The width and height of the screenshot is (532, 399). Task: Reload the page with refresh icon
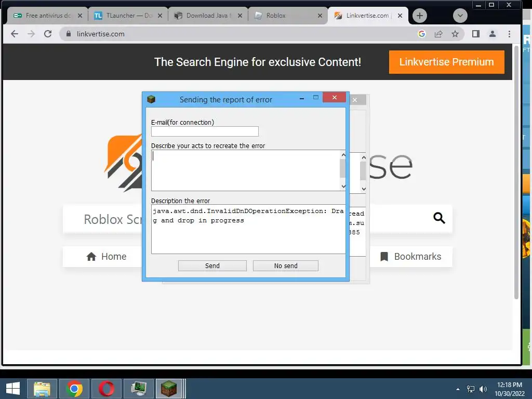coord(48,34)
